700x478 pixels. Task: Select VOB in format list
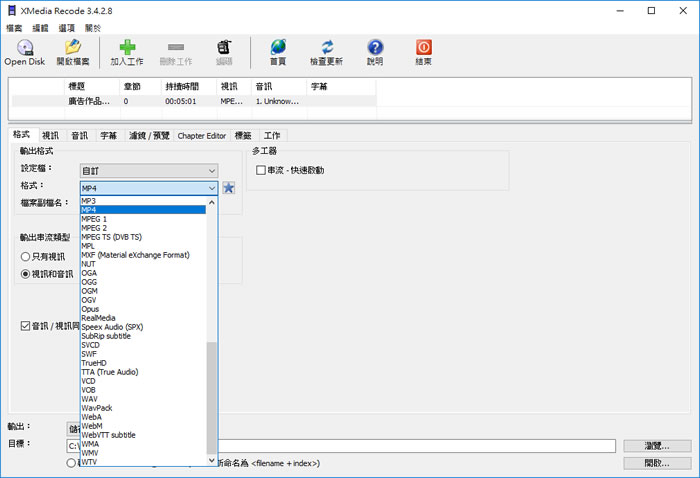click(143, 390)
